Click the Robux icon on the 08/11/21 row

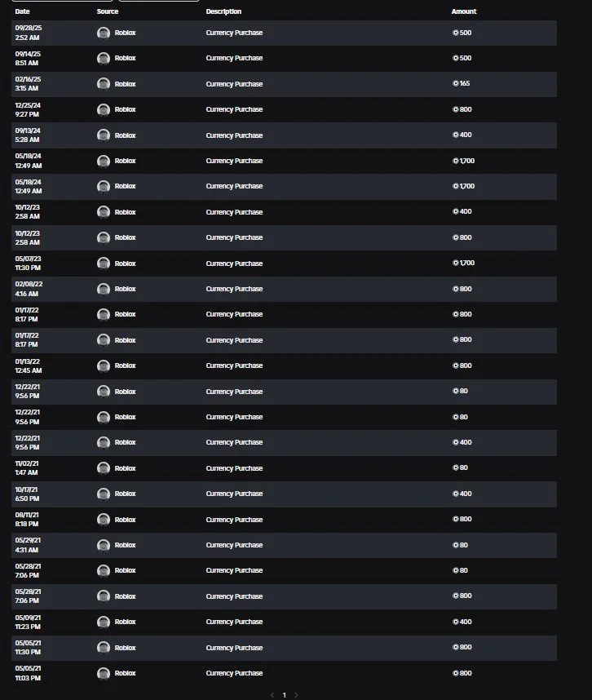[456, 520]
